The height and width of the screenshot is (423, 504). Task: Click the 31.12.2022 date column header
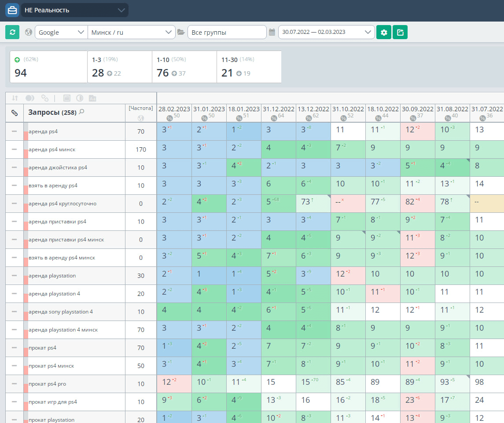278,109
